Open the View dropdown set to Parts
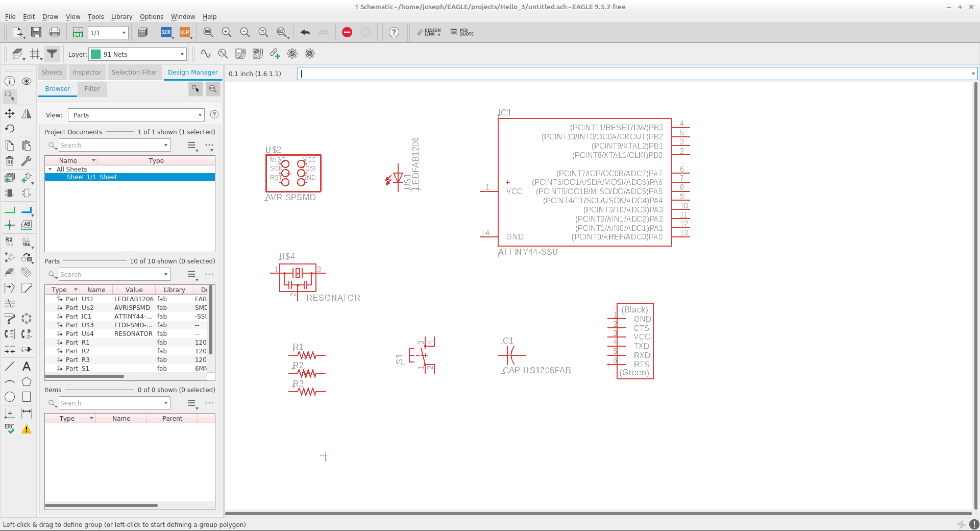980x531 pixels. (136, 115)
